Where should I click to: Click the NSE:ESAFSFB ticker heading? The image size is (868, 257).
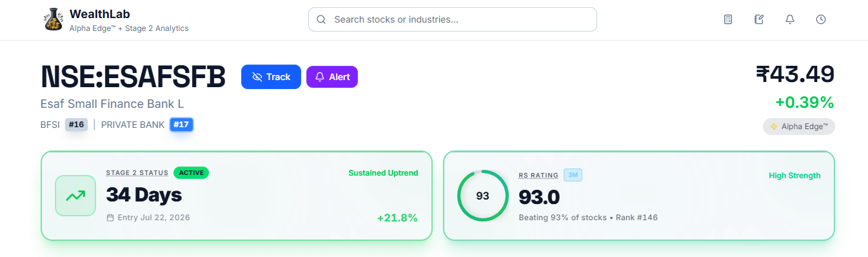133,77
